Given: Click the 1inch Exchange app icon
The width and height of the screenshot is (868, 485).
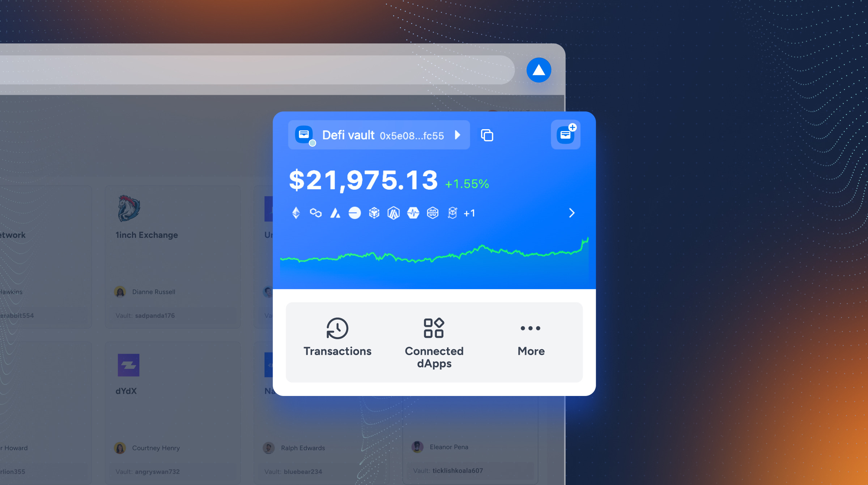Looking at the screenshot, I should [128, 208].
